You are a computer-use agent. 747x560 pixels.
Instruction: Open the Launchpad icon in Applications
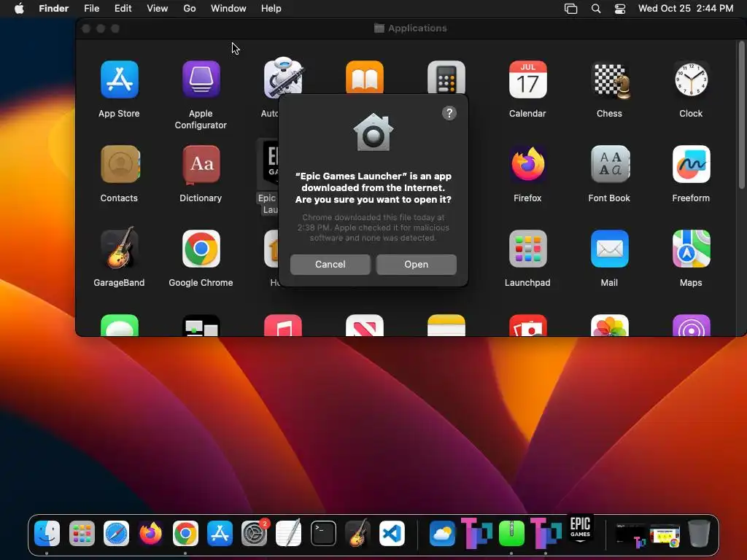point(527,249)
